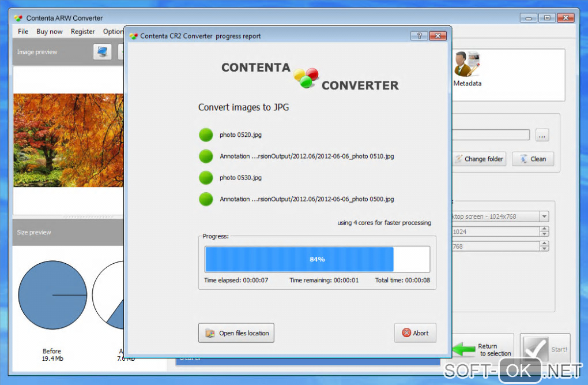Close the progress report dialog
Image resolution: width=588 pixels, height=385 pixels.
[x=438, y=36]
